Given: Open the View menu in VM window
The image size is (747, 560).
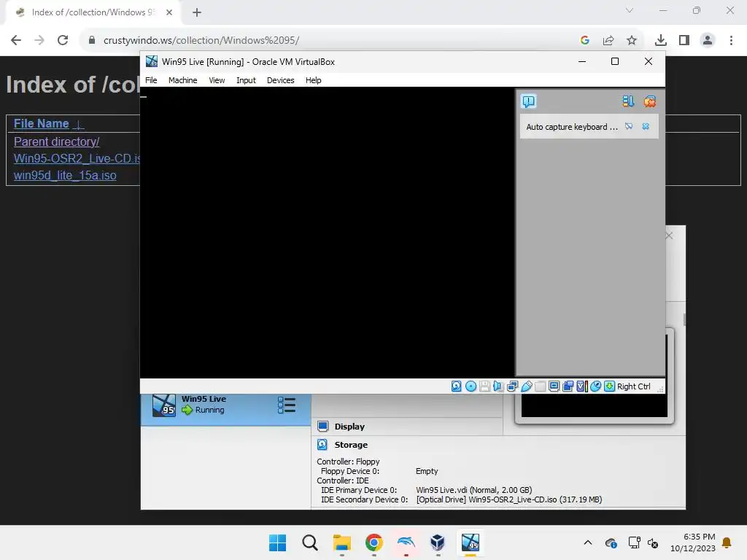Looking at the screenshot, I should pos(217,80).
